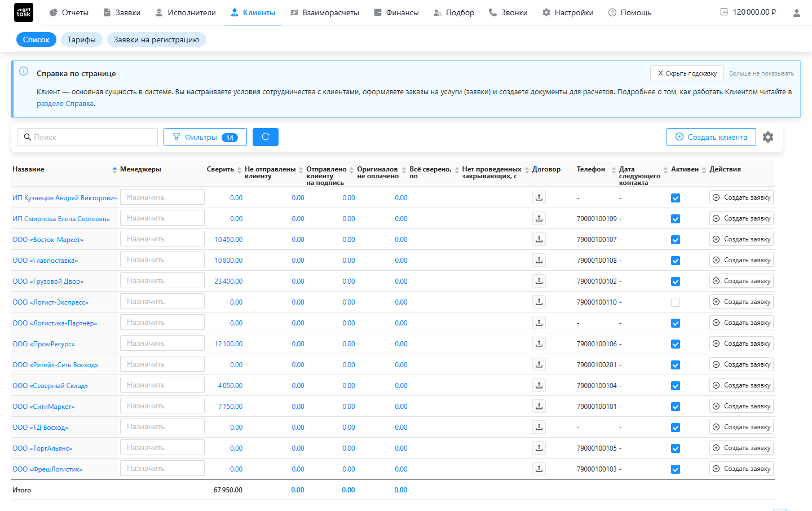
Task: Uncheck active checkbox for ООО «Грузовой Двор»
Action: 676,281
